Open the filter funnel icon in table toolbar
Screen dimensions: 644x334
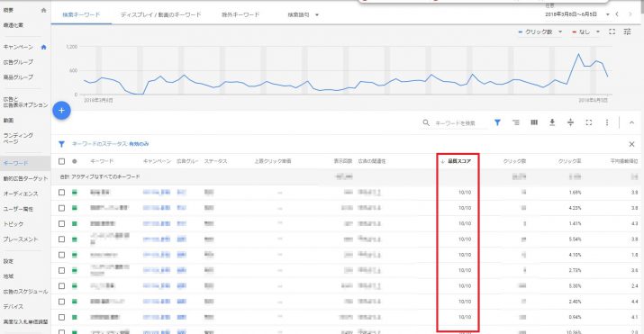(x=497, y=122)
